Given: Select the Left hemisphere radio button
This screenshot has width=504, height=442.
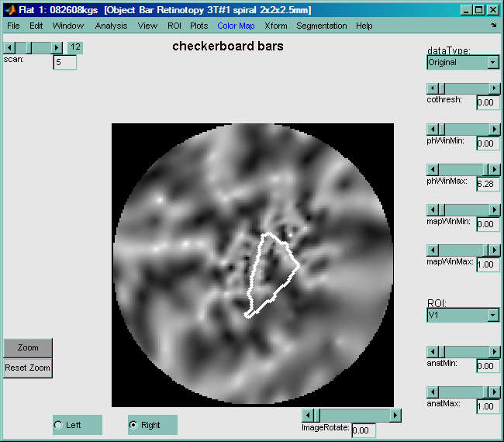Looking at the screenshot, I should tap(58, 425).
